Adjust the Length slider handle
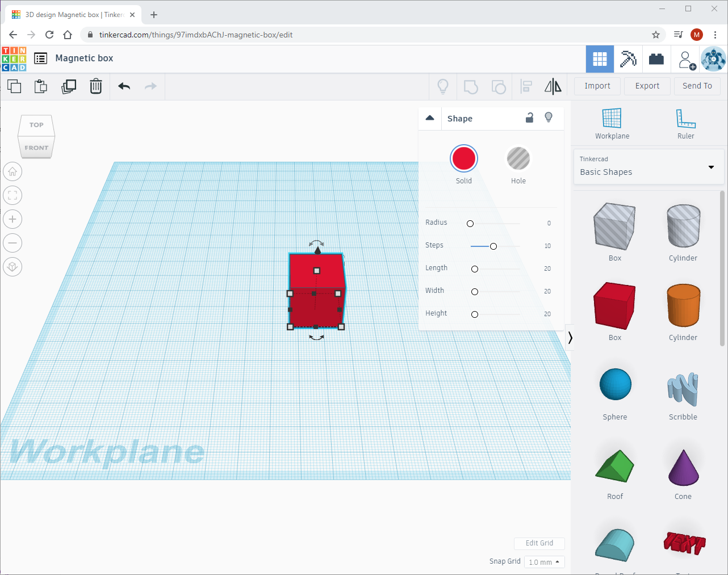The image size is (728, 575). click(475, 269)
